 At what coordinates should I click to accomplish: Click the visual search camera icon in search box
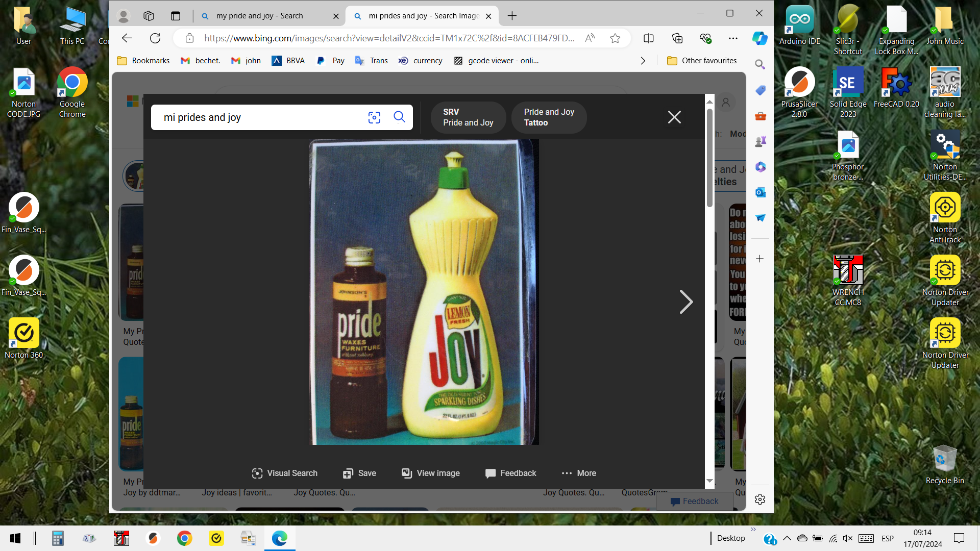[x=374, y=117]
